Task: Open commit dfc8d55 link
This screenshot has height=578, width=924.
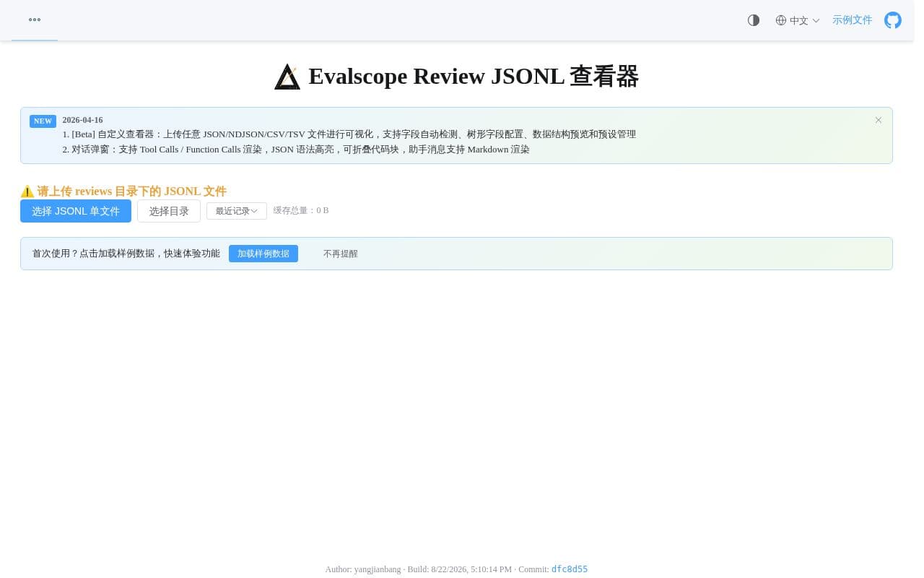Action: pyautogui.click(x=570, y=569)
